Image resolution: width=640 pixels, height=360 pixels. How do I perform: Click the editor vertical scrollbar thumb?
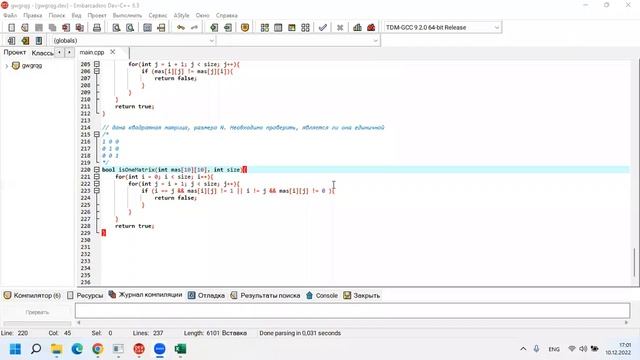635,262
